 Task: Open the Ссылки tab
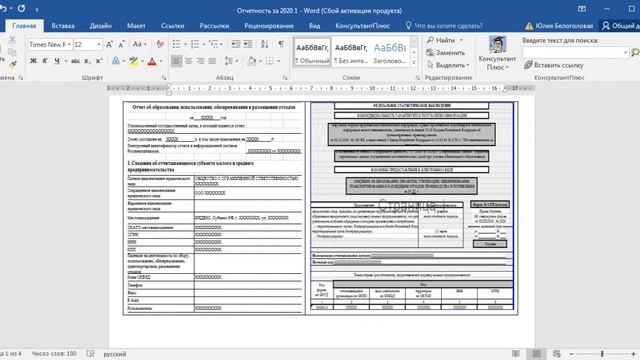tap(172, 26)
